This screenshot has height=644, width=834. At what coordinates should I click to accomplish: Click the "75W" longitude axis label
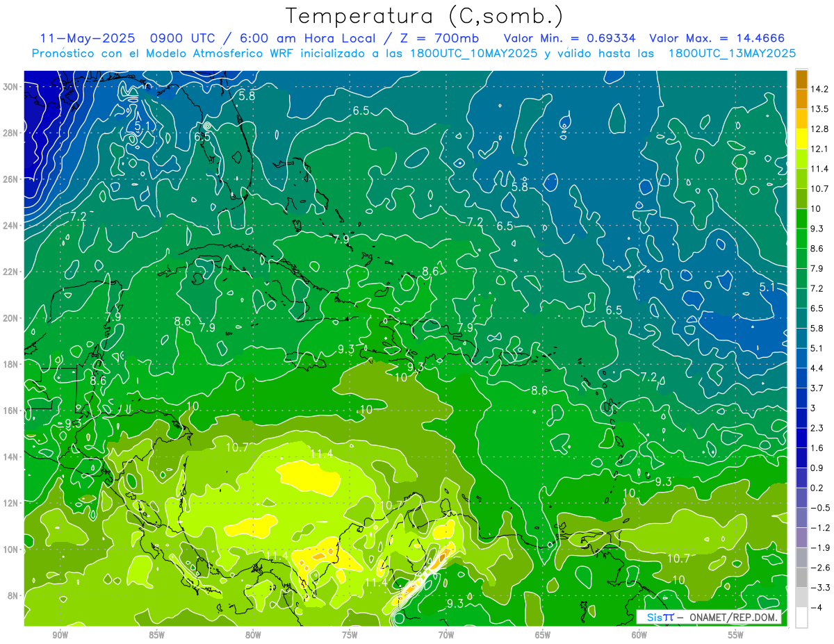click(350, 635)
